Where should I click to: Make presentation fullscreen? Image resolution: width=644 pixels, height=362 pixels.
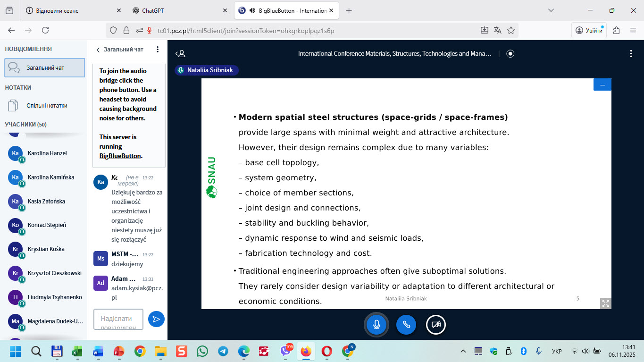[605, 303]
